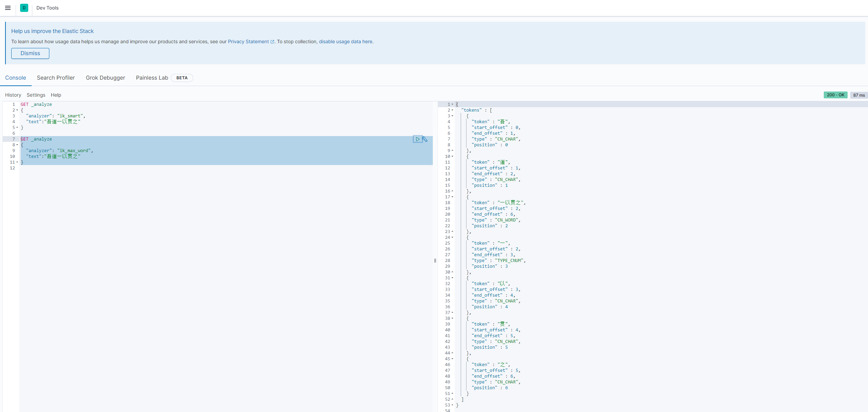Click the "之" token on output line 46
This screenshot has width=868, height=412.
[x=503, y=365]
